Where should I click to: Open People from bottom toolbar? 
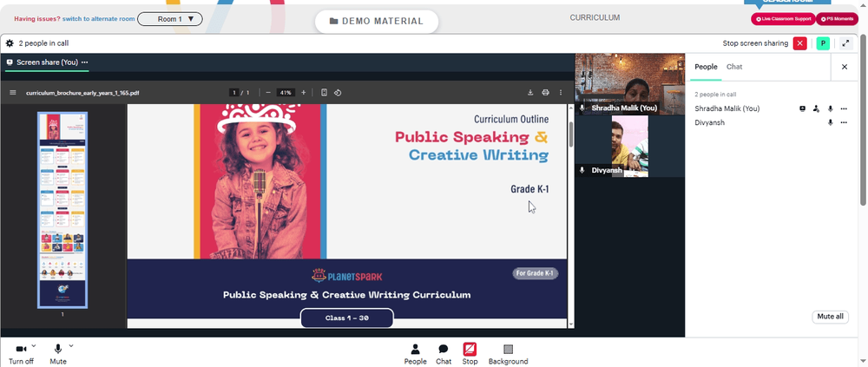[415, 354]
